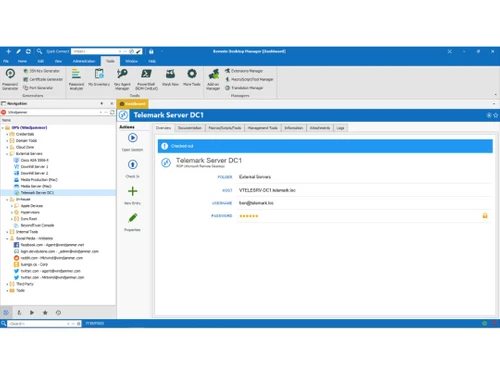Click the pencil edit icon in the title bar
Screen dimensions: 500x375
click(18, 51)
